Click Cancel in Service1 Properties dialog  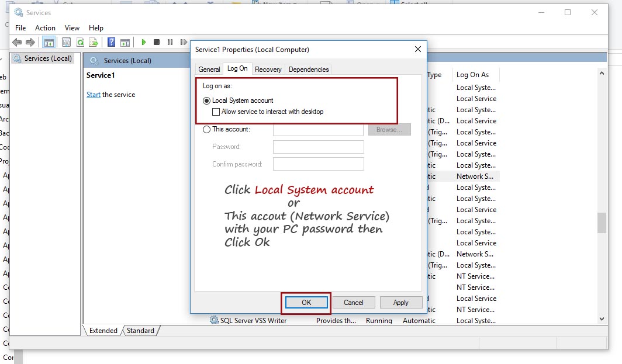click(354, 303)
